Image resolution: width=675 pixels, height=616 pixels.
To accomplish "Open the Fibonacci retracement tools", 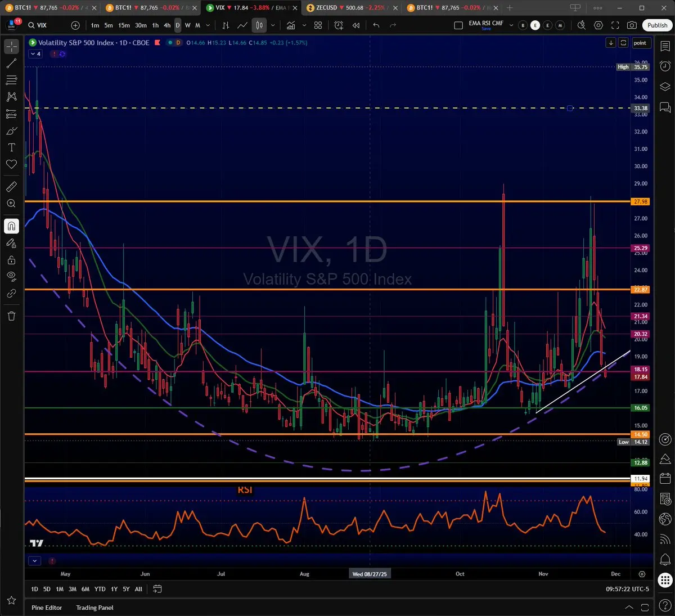I will pyautogui.click(x=11, y=80).
